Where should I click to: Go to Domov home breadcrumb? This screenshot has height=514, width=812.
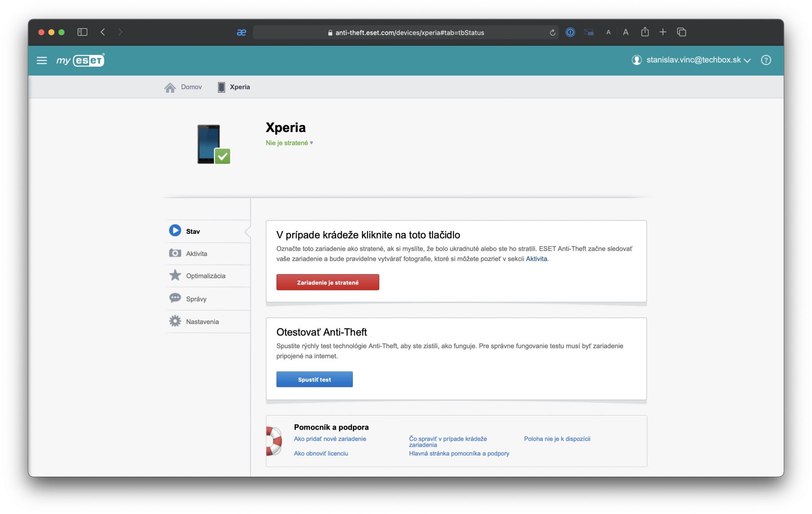[x=191, y=87]
